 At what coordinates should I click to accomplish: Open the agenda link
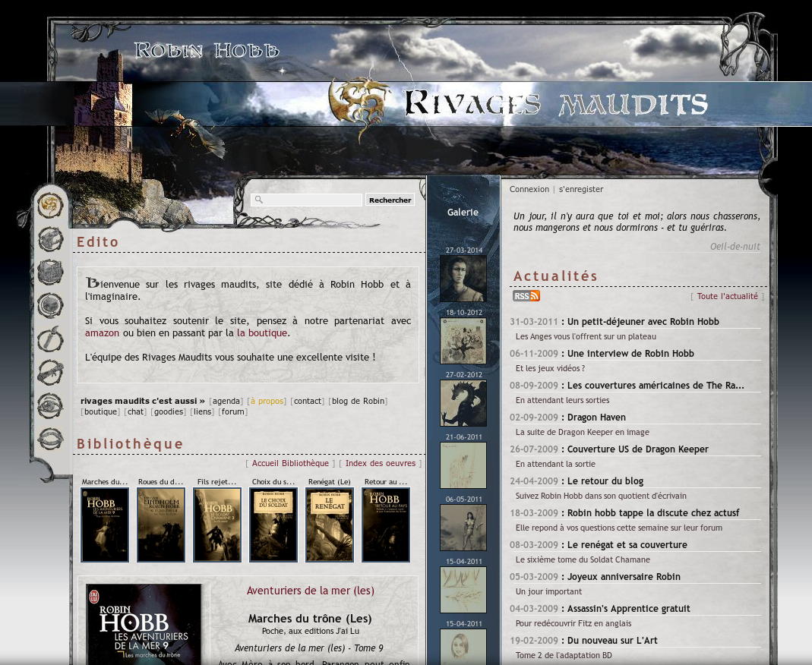coord(226,401)
